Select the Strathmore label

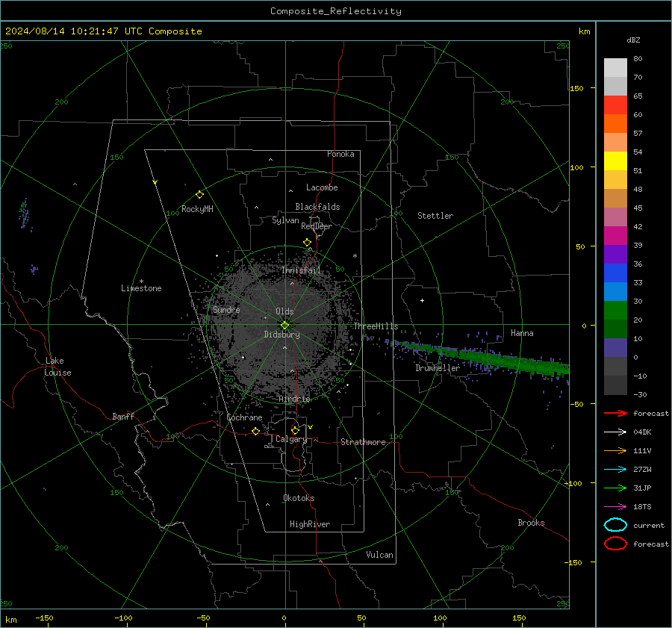click(x=363, y=442)
